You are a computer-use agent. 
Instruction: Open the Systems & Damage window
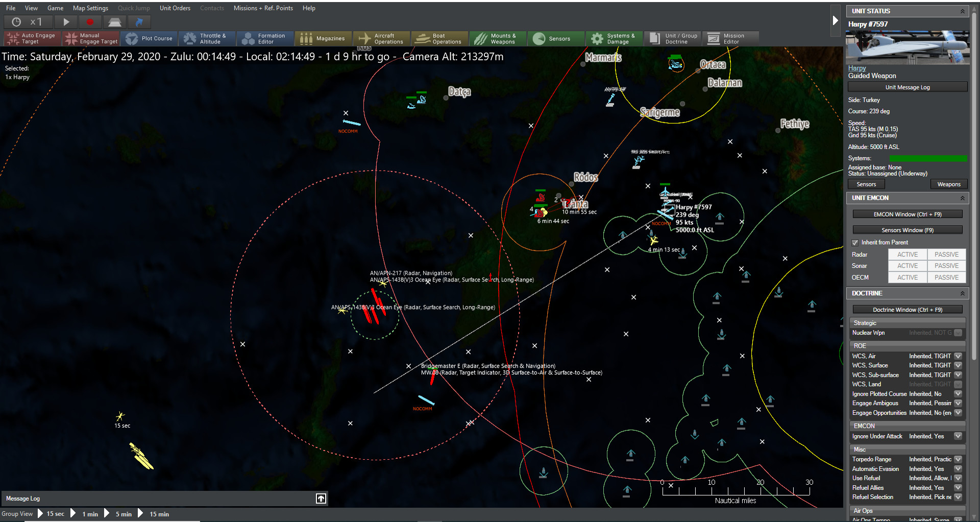614,38
